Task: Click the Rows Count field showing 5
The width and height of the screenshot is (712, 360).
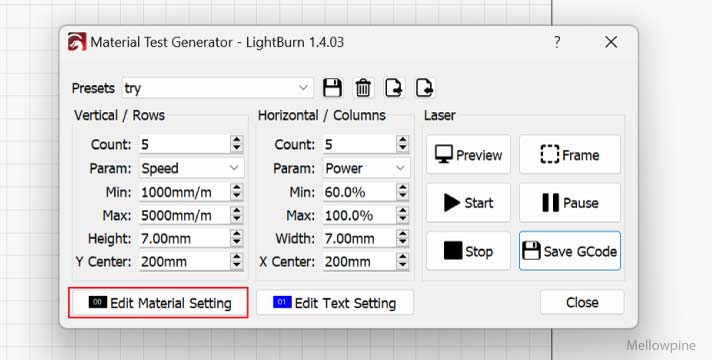Action: point(184,144)
